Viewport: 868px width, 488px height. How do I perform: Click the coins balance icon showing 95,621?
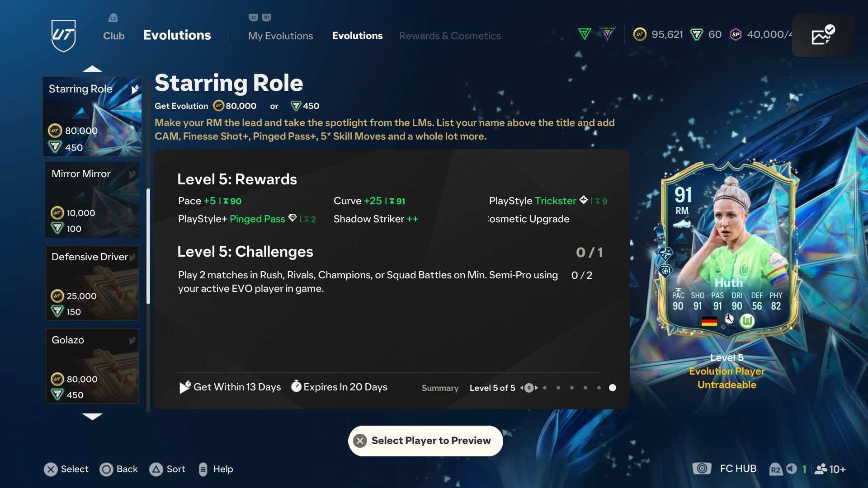pyautogui.click(x=640, y=34)
